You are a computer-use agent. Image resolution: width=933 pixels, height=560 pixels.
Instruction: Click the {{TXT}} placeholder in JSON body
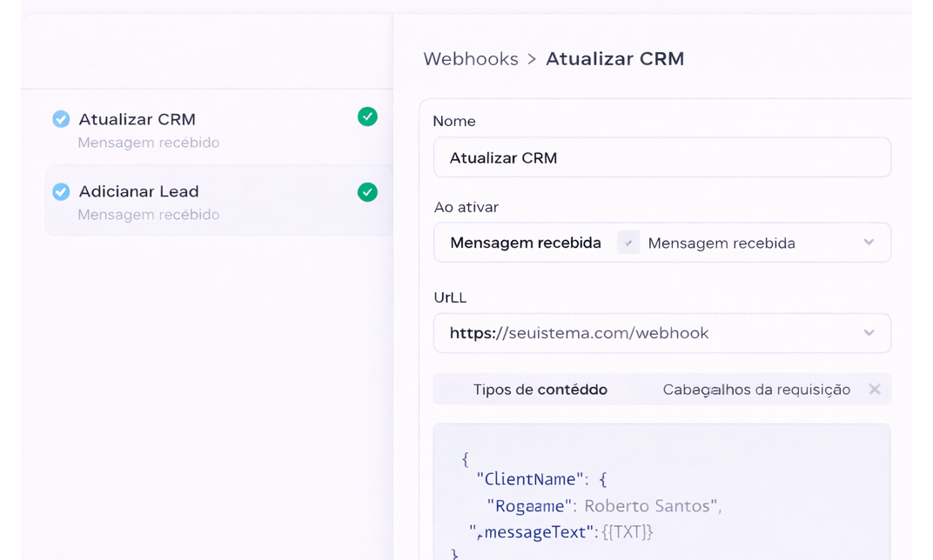pyautogui.click(x=627, y=531)
